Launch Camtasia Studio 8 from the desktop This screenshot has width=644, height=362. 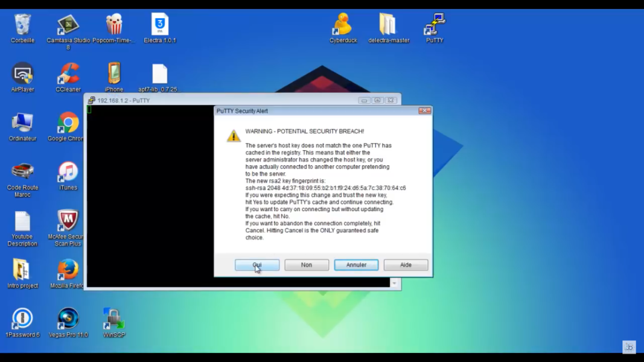point(68,26)
